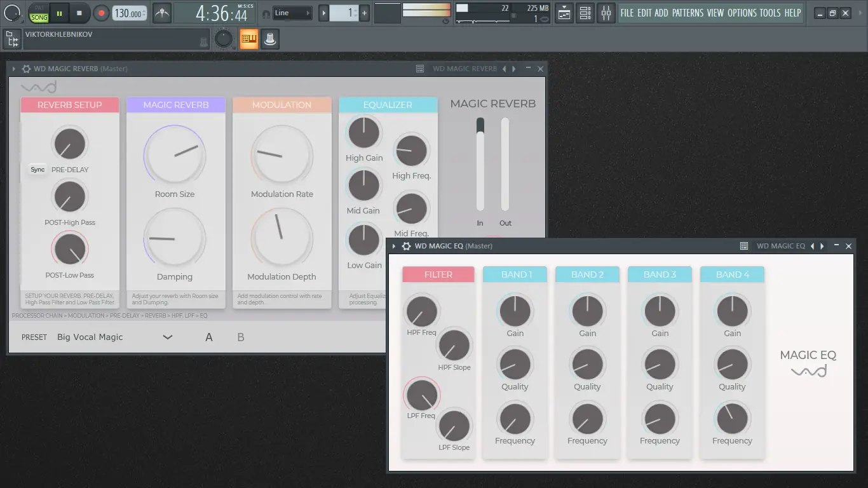
Task: Click the pattern selector arrow button
Action: [323, 13]
